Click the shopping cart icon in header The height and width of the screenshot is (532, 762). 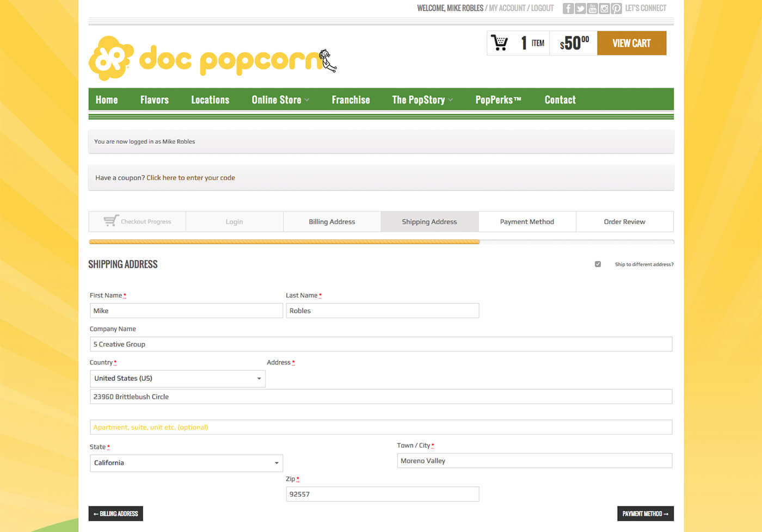click(x=499, y=42)
